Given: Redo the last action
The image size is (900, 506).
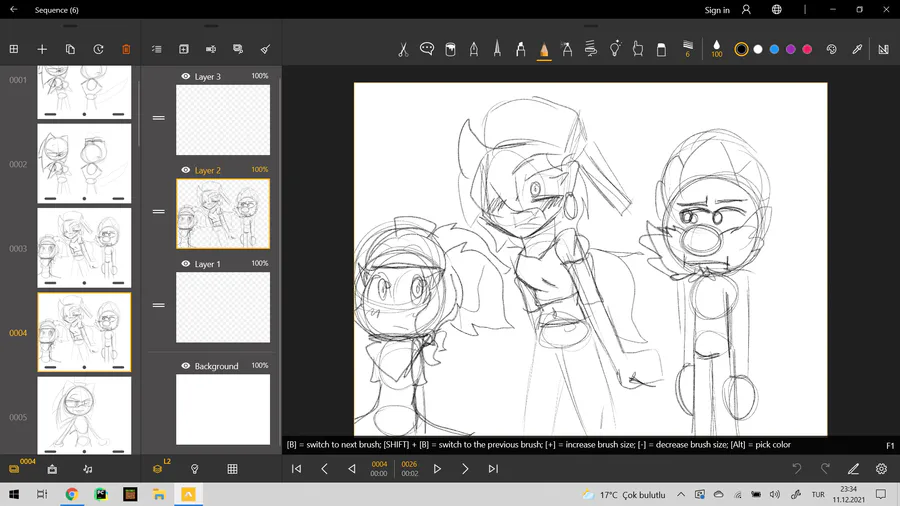Looking at the screenshot, I should (x=825, y=469).
